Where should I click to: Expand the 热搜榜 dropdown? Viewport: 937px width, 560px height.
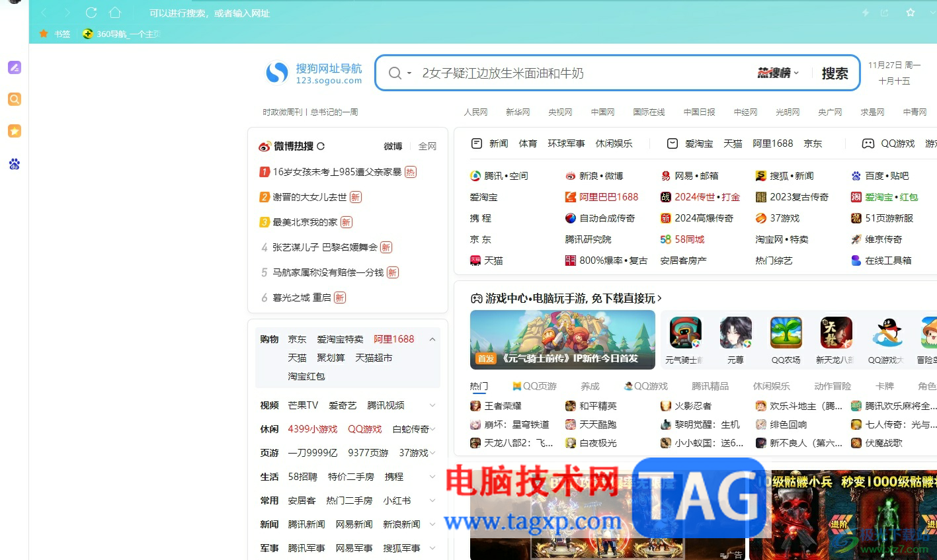pos(778,73)
